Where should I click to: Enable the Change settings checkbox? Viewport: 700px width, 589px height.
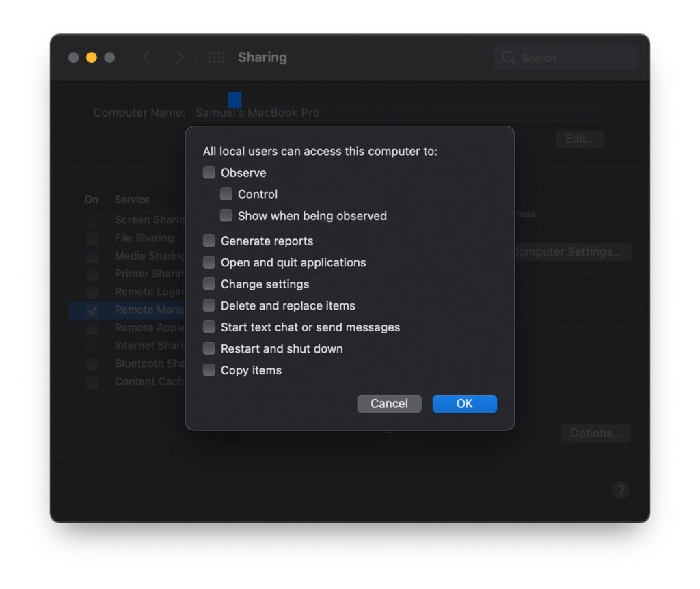point(209,284)
